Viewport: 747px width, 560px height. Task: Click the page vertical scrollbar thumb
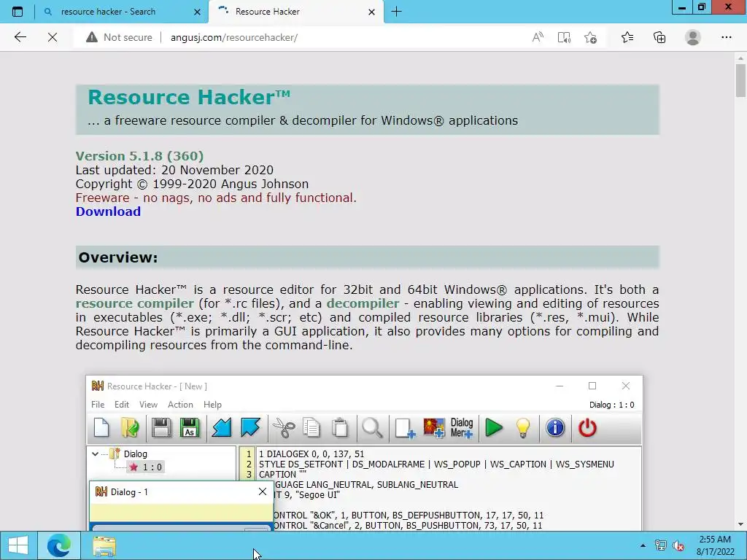(740, 80)
